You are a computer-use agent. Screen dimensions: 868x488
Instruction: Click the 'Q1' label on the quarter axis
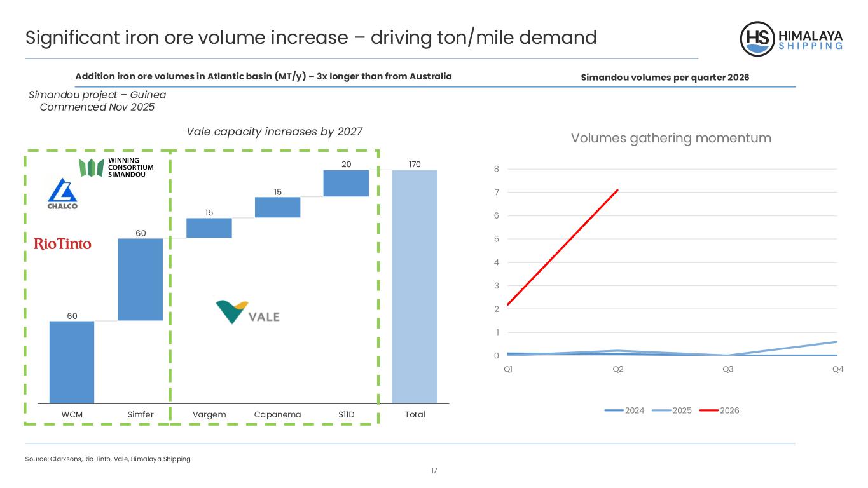pos(509,370)
